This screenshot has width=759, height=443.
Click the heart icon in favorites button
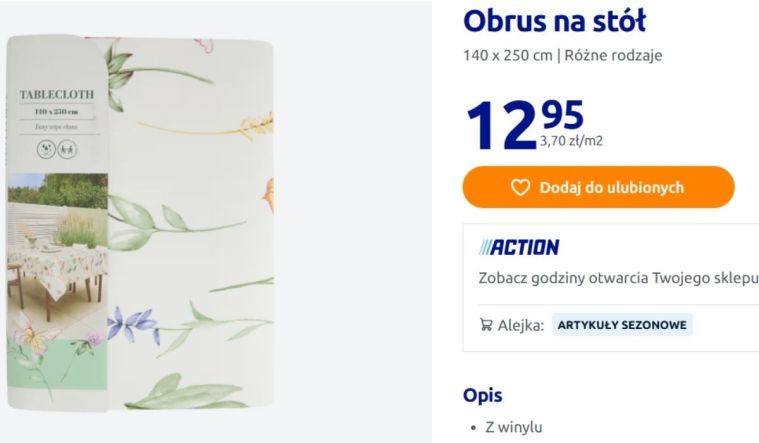pyautogui.click(x=519, y=187)
